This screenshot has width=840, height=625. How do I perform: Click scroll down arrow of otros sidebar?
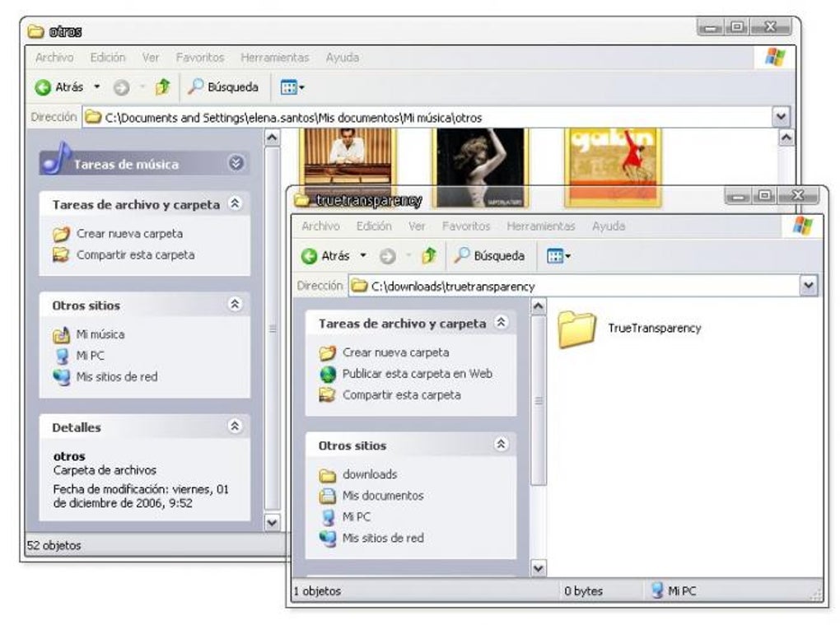[x=272, y=522]
